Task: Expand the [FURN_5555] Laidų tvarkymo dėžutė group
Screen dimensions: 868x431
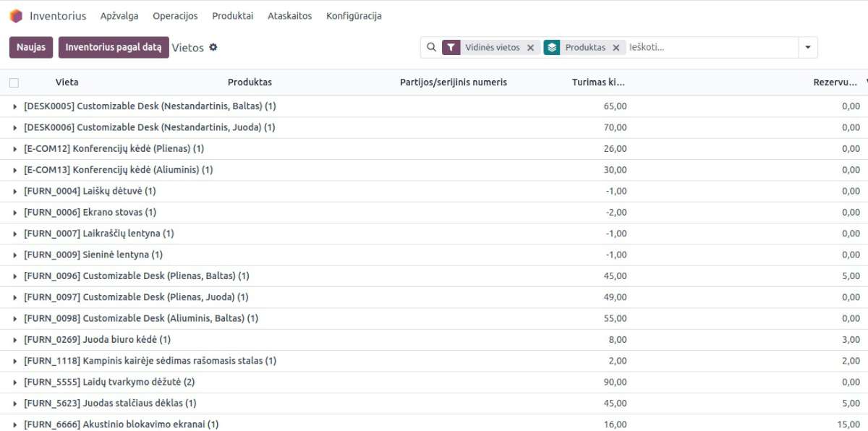Action: pos(15,382)
